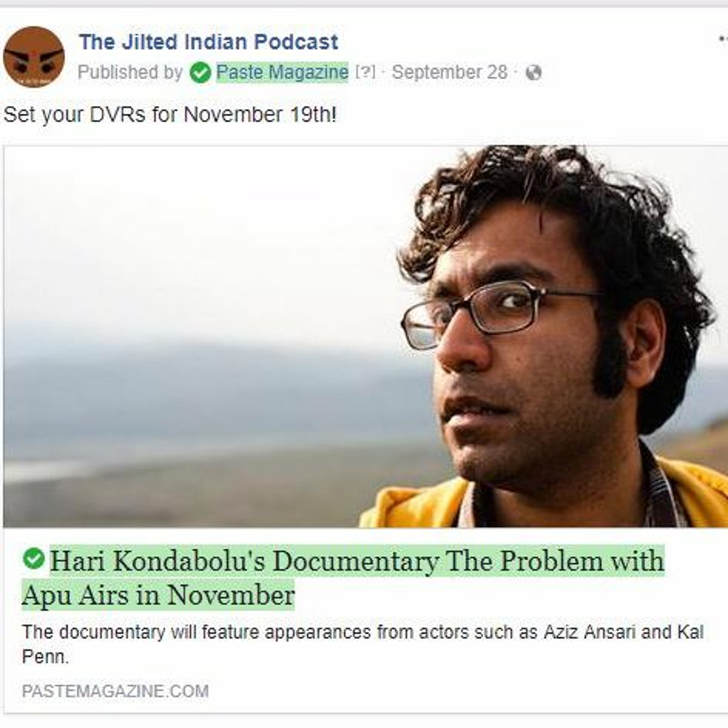Click the "Penn." ending of the description
The height and width of the screenshot is (728, 728).
(x=46, y=657)
